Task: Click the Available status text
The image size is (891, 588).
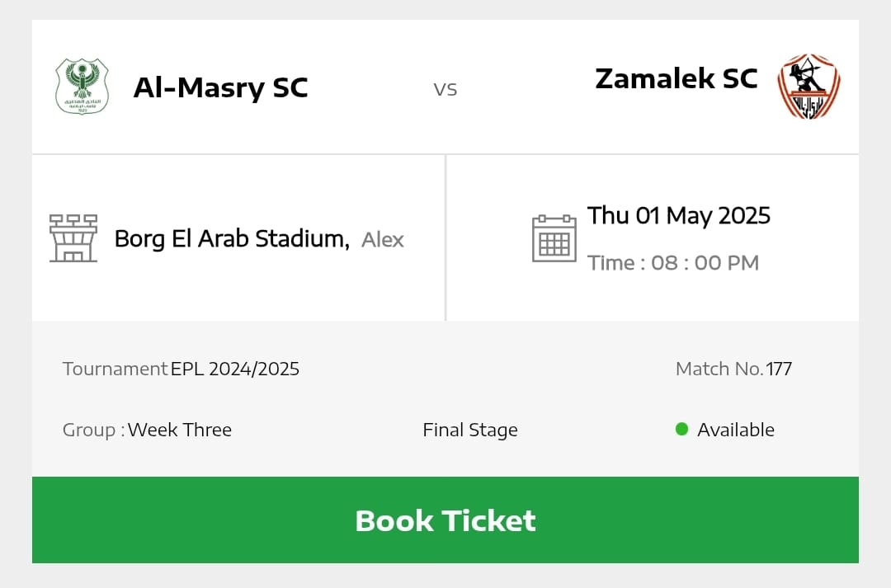Action: 735,430
